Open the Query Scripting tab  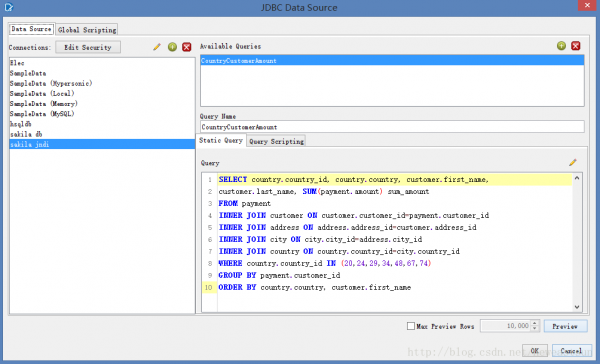click(276, 141)
